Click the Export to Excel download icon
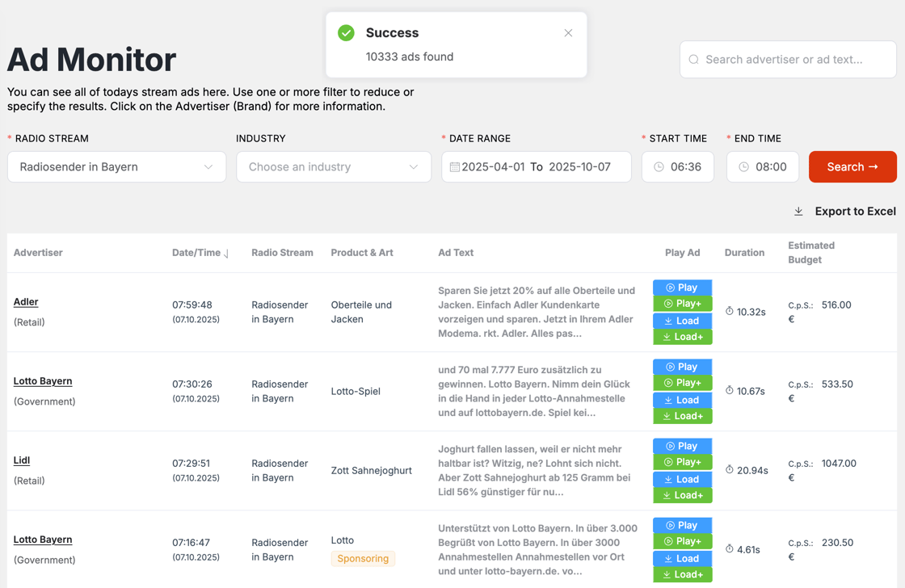Screen dimensions: 905x588 (798, 212)
